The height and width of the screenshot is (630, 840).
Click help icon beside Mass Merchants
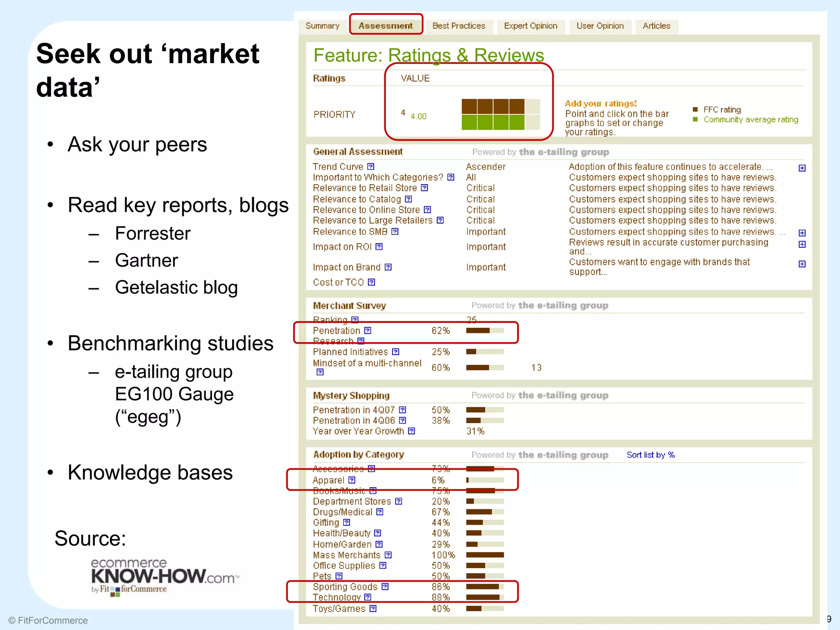coord(388,555)
